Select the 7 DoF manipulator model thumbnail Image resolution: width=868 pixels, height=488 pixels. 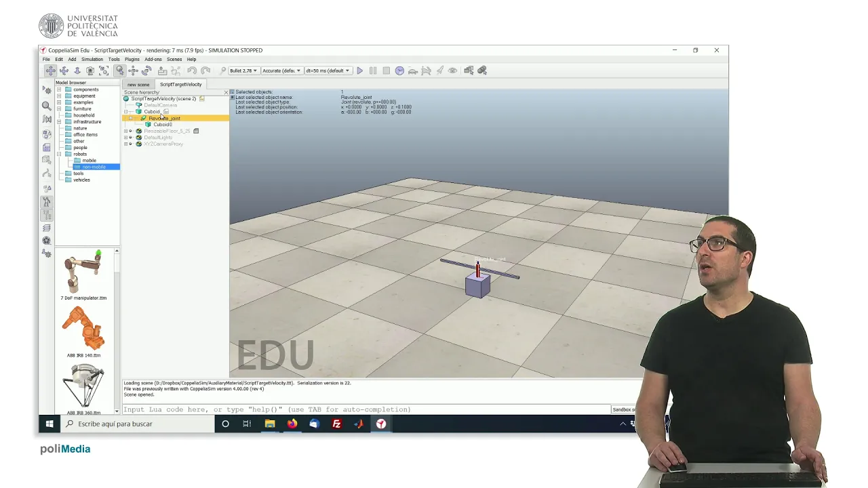click(84, 272)
